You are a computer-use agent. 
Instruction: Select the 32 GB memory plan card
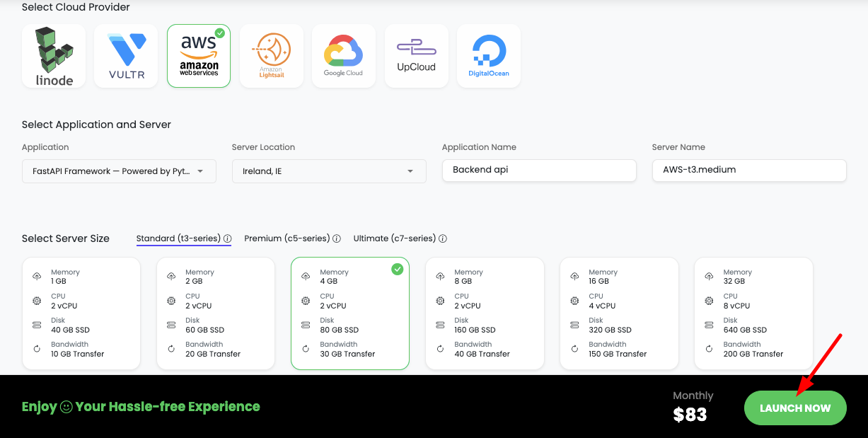(x=753, y=313)
